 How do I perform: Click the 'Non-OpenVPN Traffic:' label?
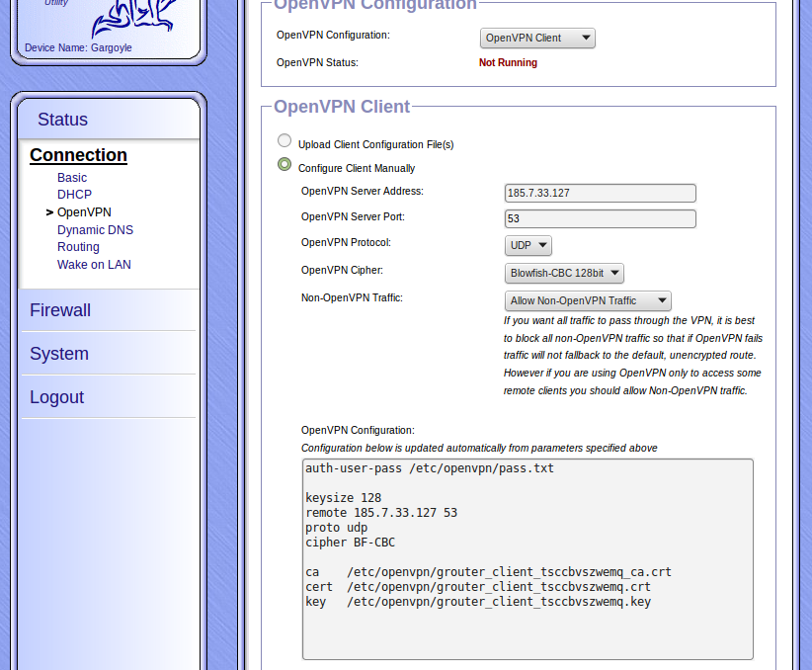pos(352,297)
